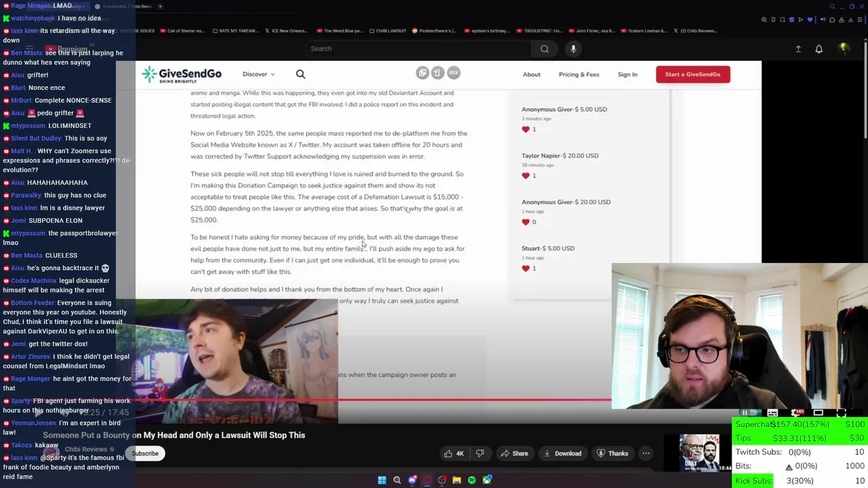868x488 pixels.
Task: Click the Start a GiveSendGo button
Action: coord(692,75)
